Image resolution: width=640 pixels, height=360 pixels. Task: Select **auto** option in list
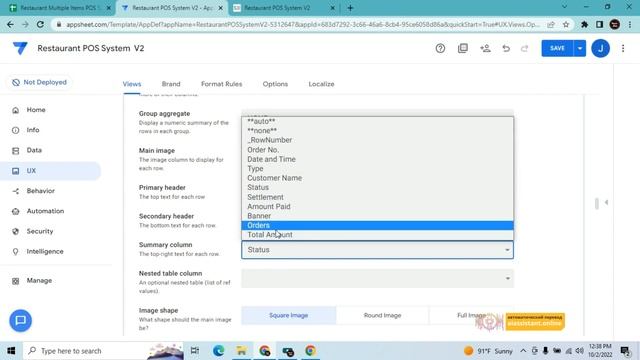(378, 121)
